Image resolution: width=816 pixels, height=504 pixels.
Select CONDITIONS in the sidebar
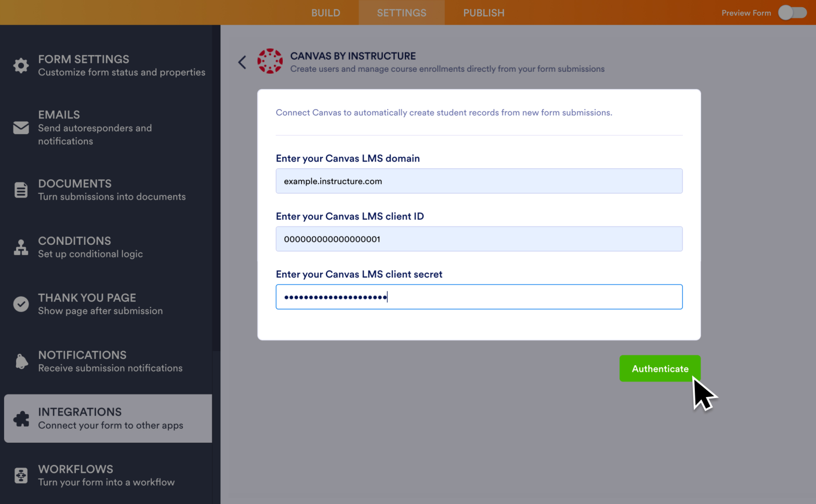[108, 247]
